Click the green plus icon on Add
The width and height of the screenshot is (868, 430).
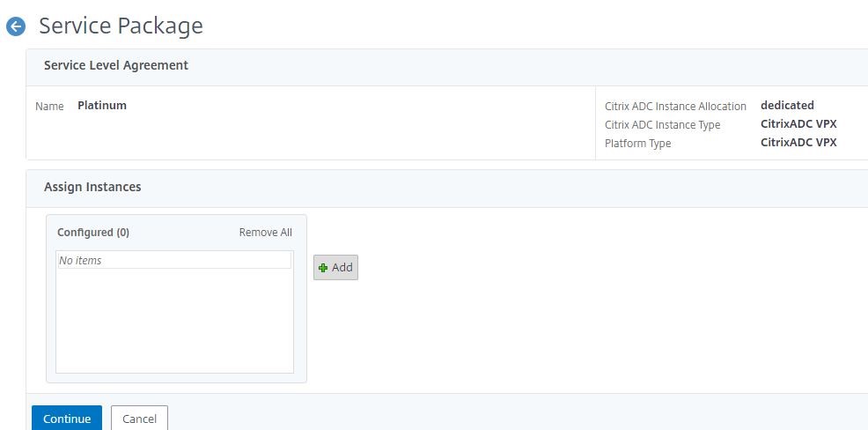pyautogui.click(x=323, y=268)
